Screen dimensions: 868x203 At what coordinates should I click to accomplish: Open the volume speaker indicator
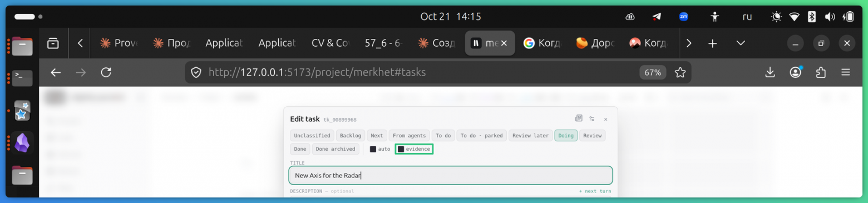tap(830, 17)
